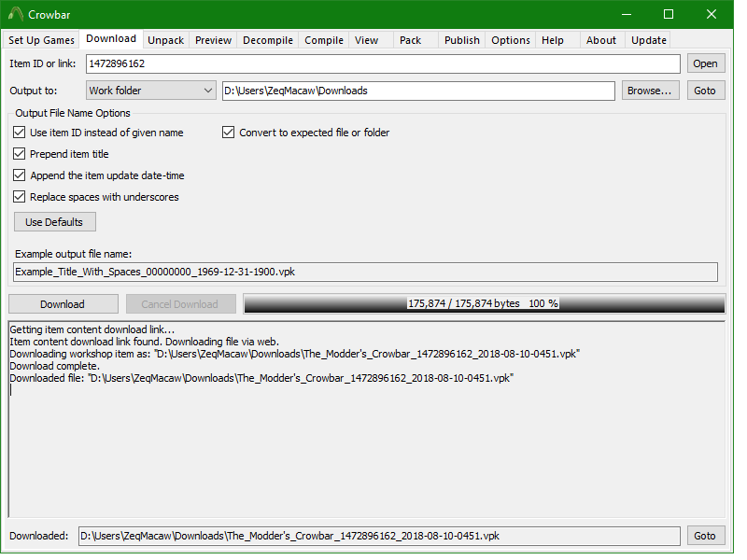Click 'Item content download link found' log line

coord(145,342)
